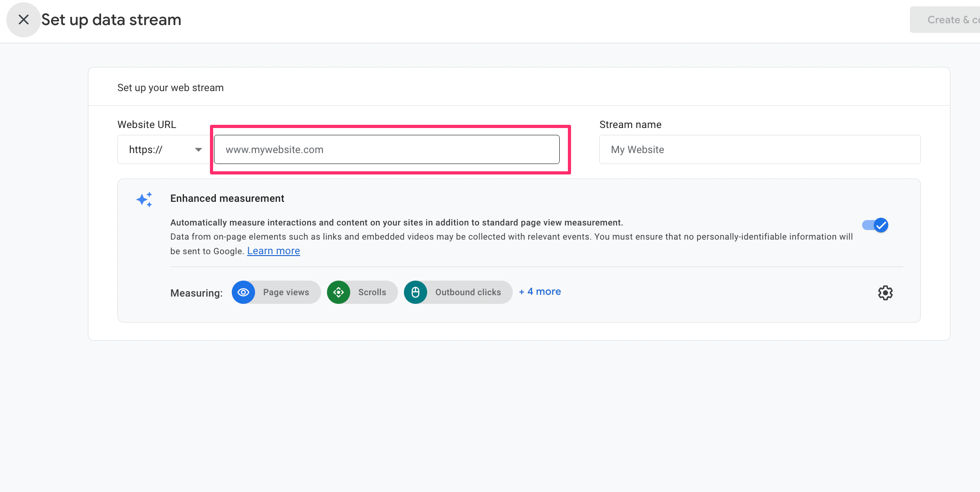Screen dimensions: 980x492
Task: Expand the + 4 more measurements
Action: (540, 292)
